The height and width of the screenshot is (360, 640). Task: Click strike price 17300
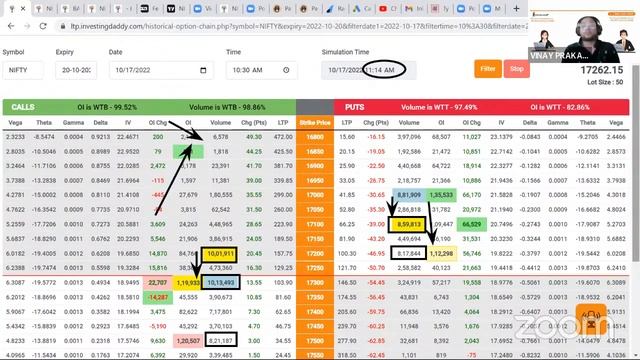[315, 282]
